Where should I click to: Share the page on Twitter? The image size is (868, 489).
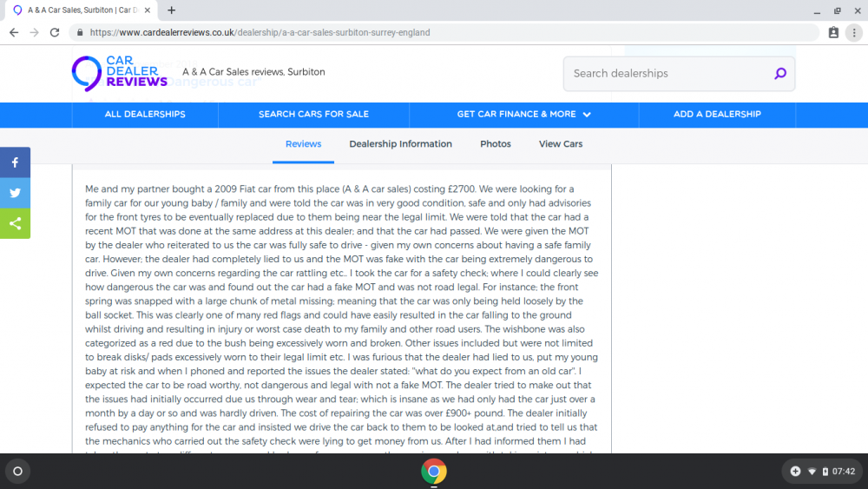pyautogui.click(x=15, y=193)
